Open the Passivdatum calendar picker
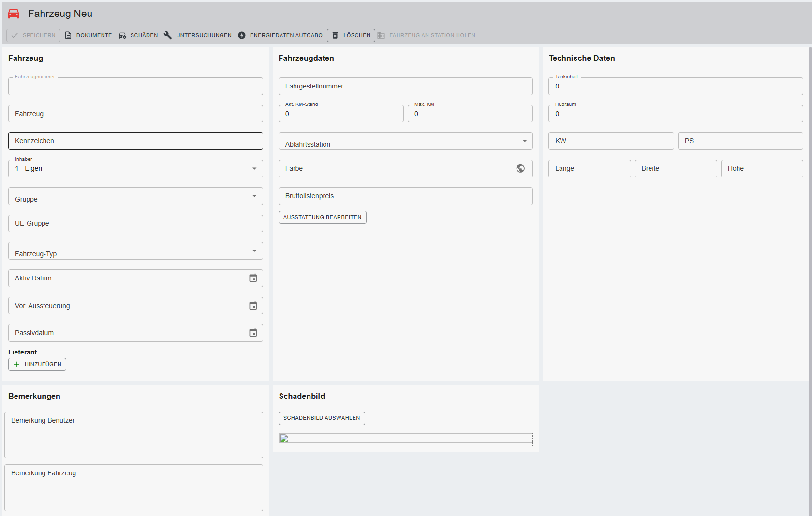Viewport: 812px width, 516px height. pos(253,333)
